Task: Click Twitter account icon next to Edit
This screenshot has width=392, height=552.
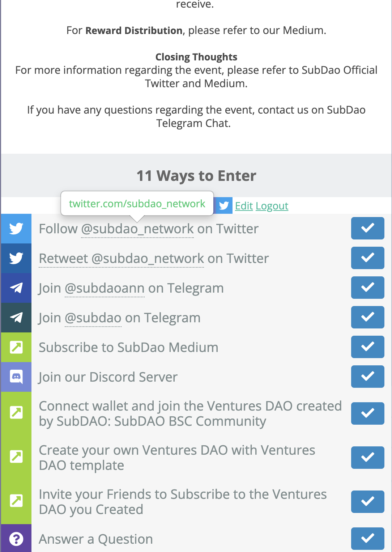Action: [224, 206]
